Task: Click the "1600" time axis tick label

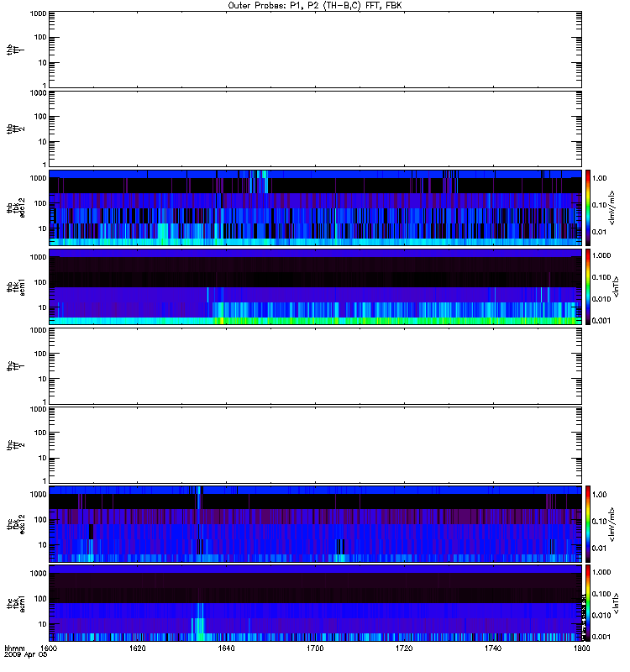Action: 49,648
